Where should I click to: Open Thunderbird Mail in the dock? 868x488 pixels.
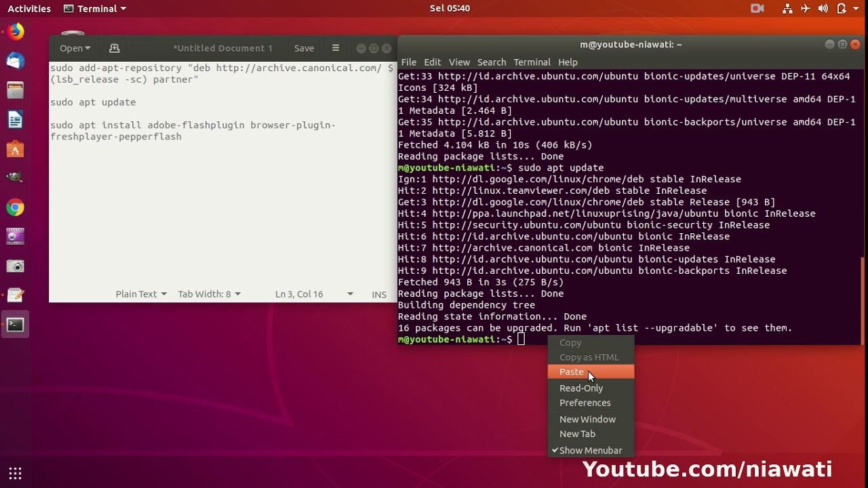[15, 61]
